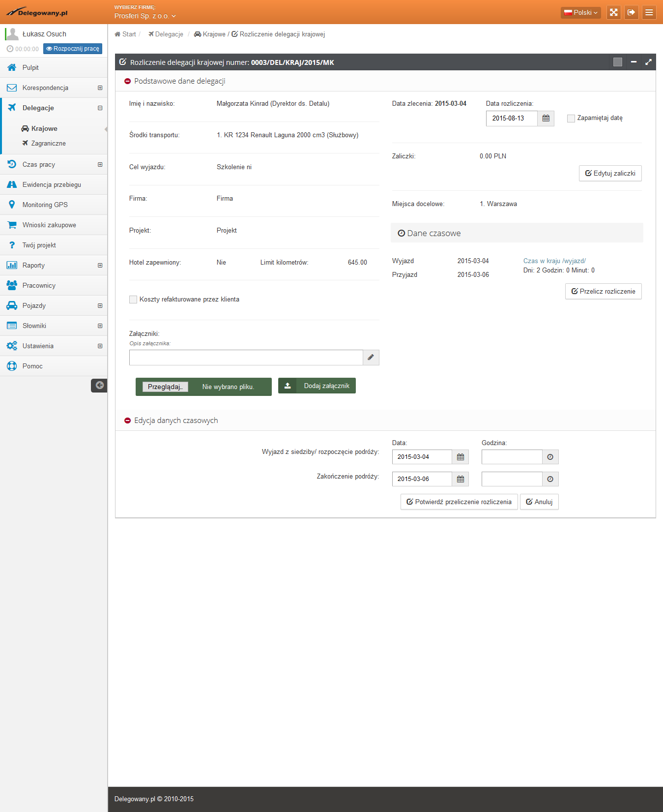This screenshot has width=663, height=812.
Task: Collapse sidebar with the left arrow icon
Action: coord(99,386)
